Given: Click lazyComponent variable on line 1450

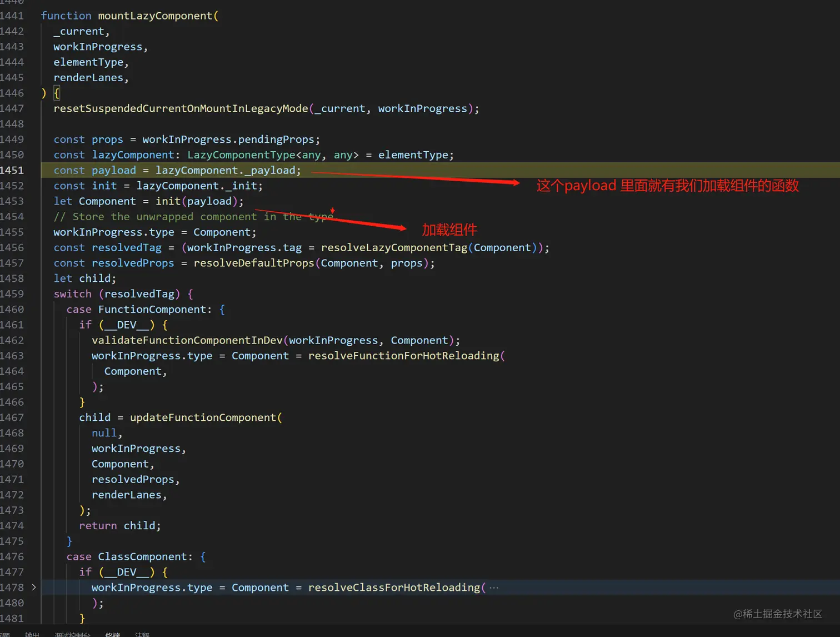Looking at the screenshot, I should (133, 155).
